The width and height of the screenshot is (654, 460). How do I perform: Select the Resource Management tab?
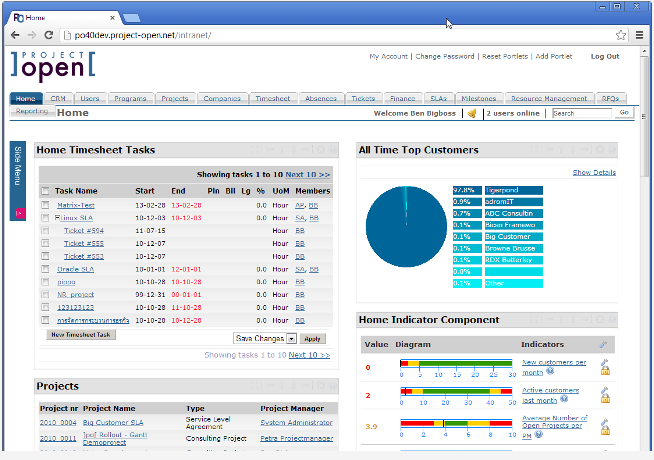pos(549,99)
